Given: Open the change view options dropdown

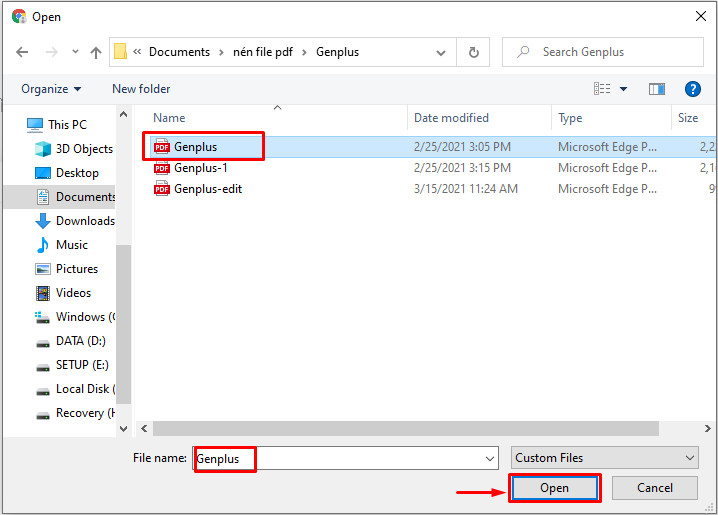Looking at the screenshot, I should pos(624,89).
